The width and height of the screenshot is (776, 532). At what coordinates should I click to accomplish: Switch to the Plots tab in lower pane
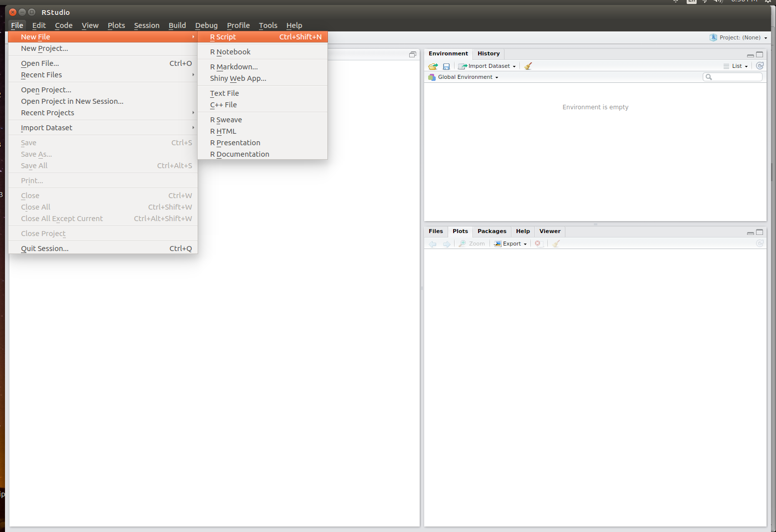[x=460, y=232]
